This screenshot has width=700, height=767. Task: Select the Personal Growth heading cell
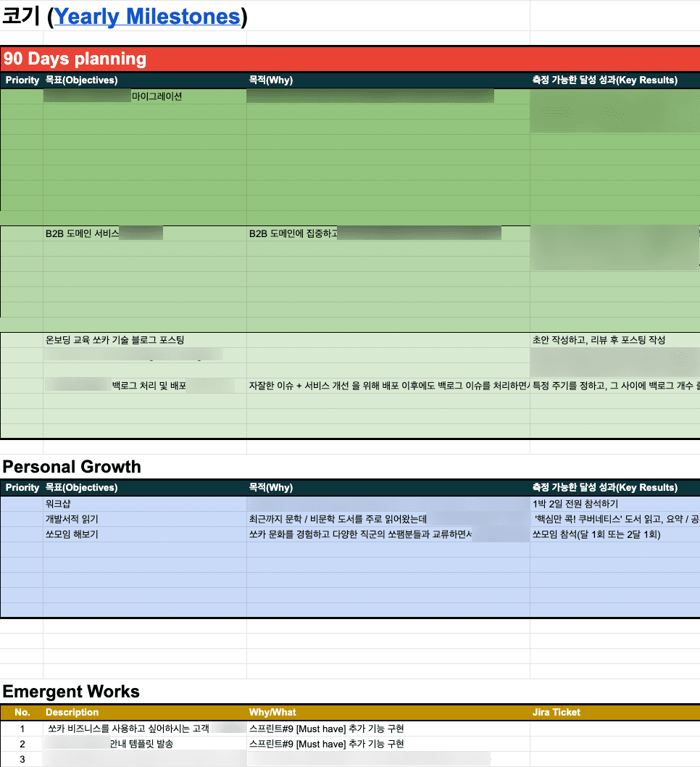point(72,467)
